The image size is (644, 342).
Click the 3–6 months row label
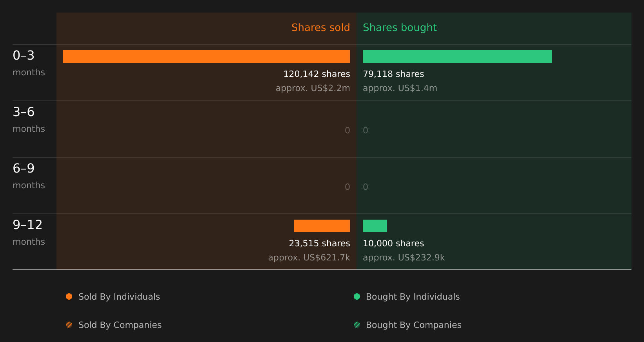[x=29, y=120]
